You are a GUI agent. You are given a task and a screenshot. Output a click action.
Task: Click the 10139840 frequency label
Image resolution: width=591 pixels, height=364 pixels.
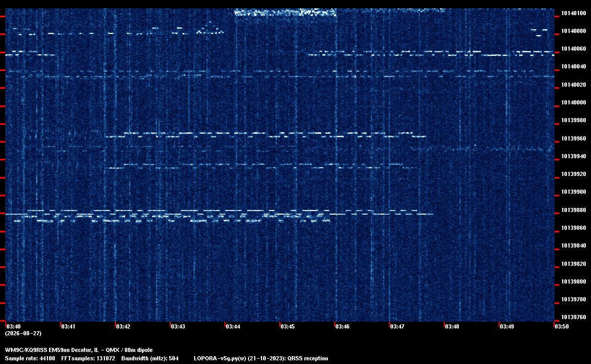pos(573,245)
